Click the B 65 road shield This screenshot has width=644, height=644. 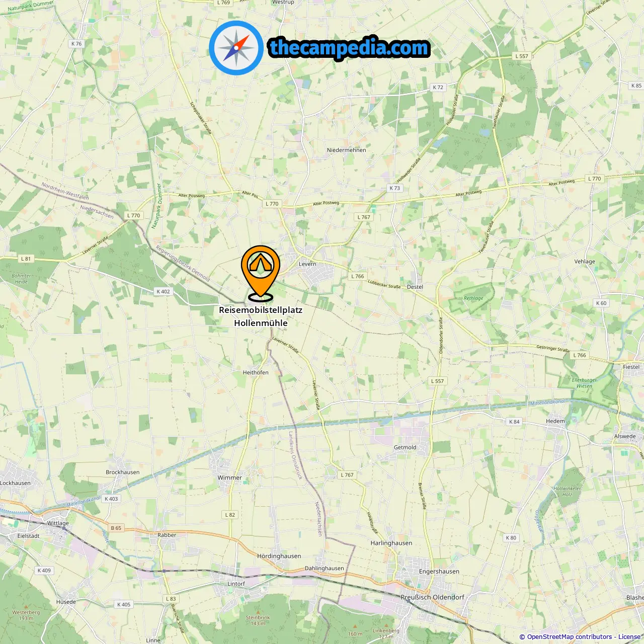coord(116,528)
